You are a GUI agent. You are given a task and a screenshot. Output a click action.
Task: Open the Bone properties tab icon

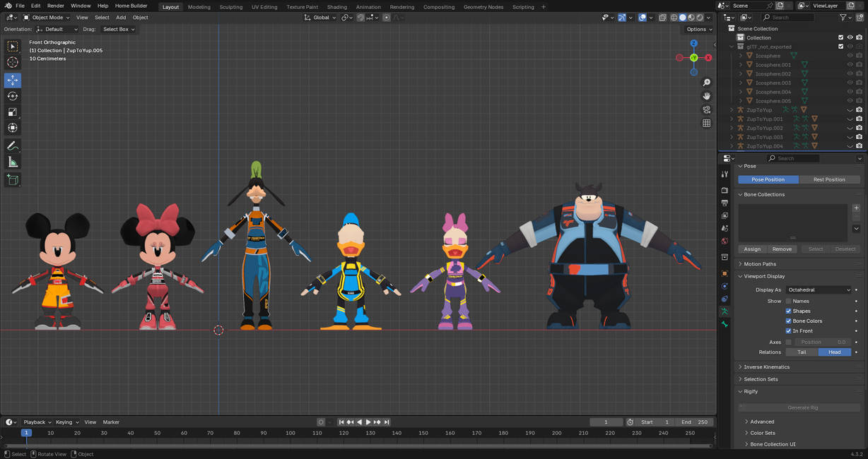tap(725, 324)
